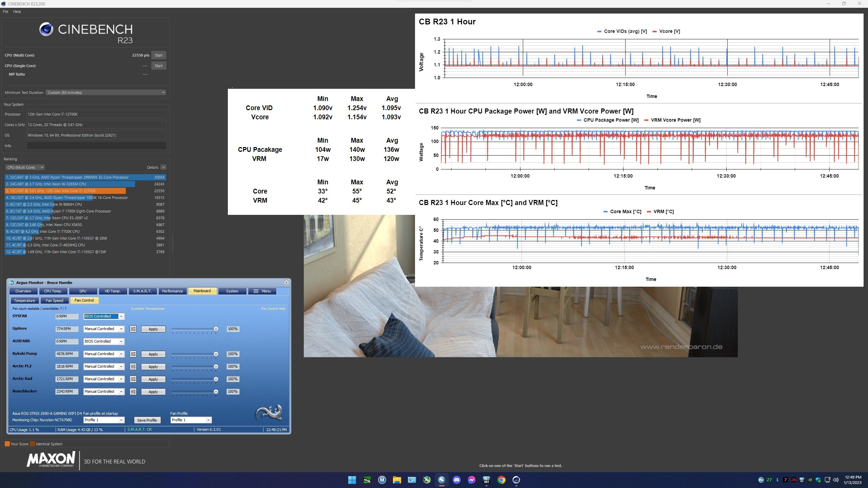Open fan curve settings for Noiseblocker fan
The image size is (868, 488).
(x=133, y=392)
